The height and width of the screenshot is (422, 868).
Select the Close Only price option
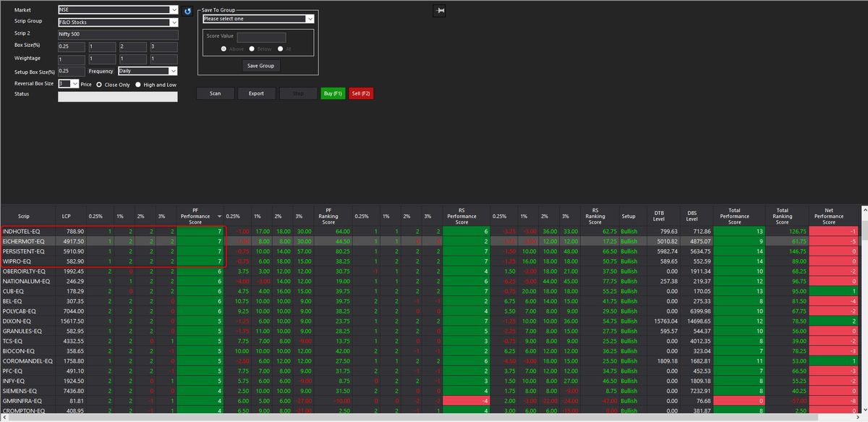pyautogui.click(x=101, y=85)
